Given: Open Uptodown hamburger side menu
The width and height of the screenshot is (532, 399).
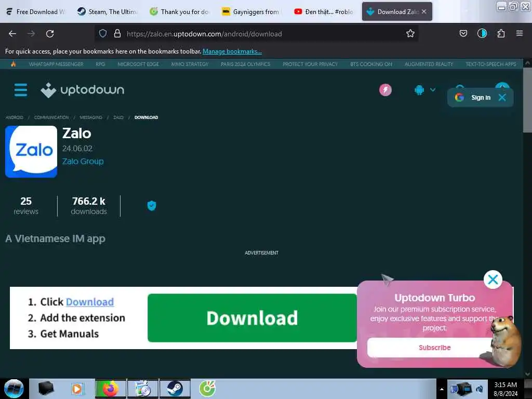Looking at the screenshot, I should [x=21, y=90].
